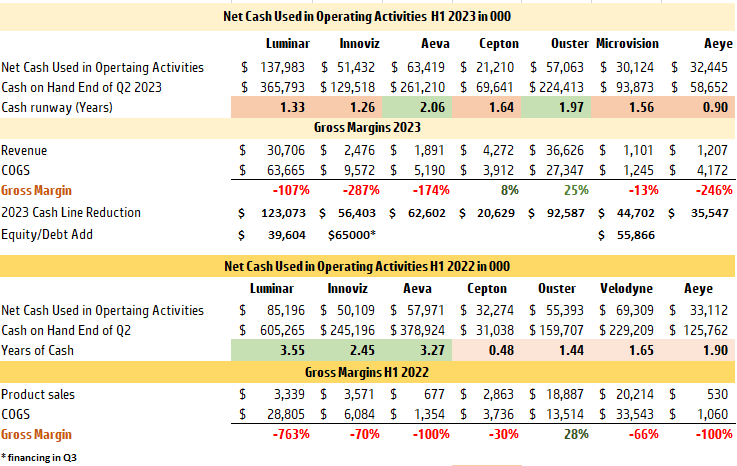This screenshot has width=737, height=466.
Task: Select the cash line reduction cell 123,073
Action: point(283,213)
